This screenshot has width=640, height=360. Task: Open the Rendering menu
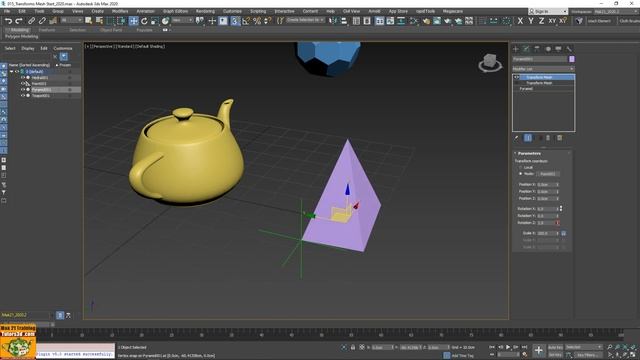(x=205, y=11)
